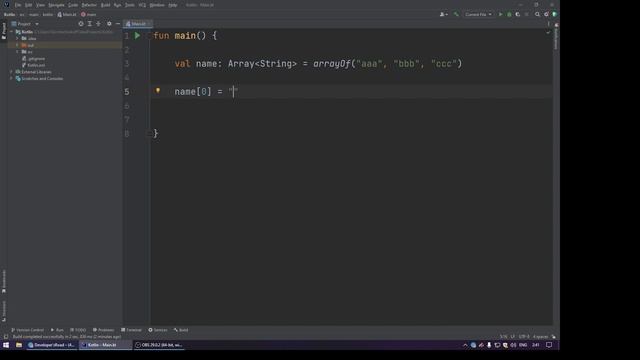Viewport: 640px width, 360px height.
Task: Click the Stop icon in toolbar
Action: click(527, 14)
